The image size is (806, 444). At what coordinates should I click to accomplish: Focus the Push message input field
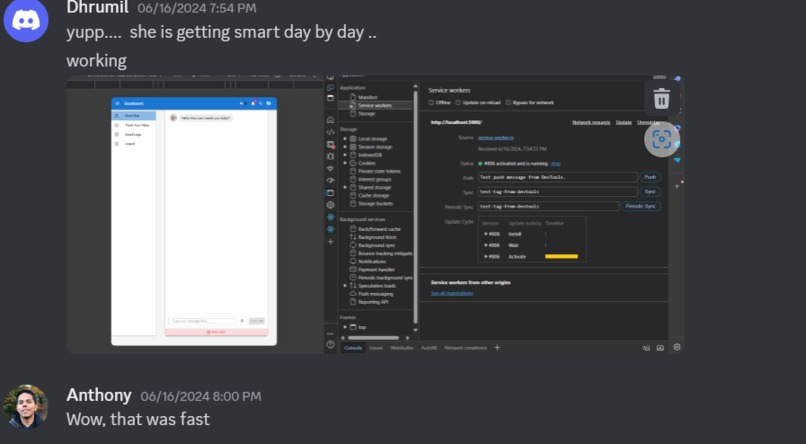pyautogui.click(x=557, y=177)
